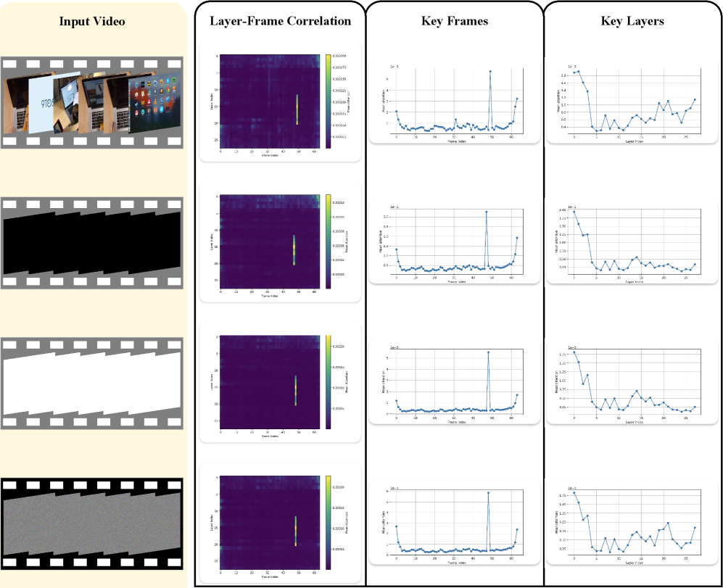The image size is (723, 588).
Task: Select the laptop video filmstrip thumbnail
Action: [92, 102]
